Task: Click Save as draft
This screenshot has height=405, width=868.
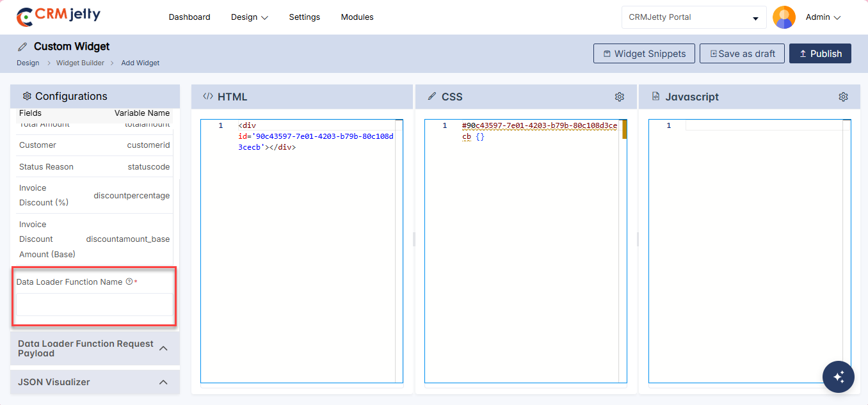Action: [742, 54]
